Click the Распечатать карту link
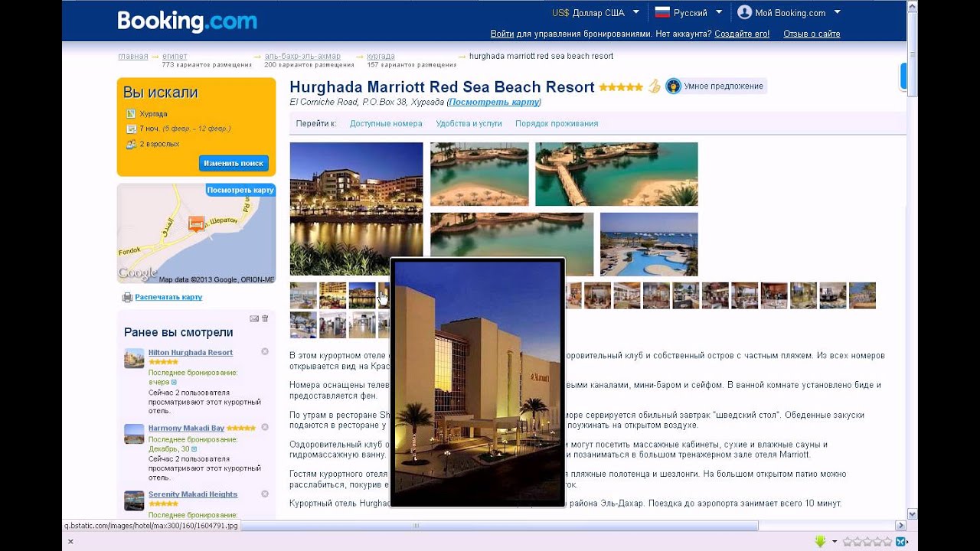 point(168,297)
